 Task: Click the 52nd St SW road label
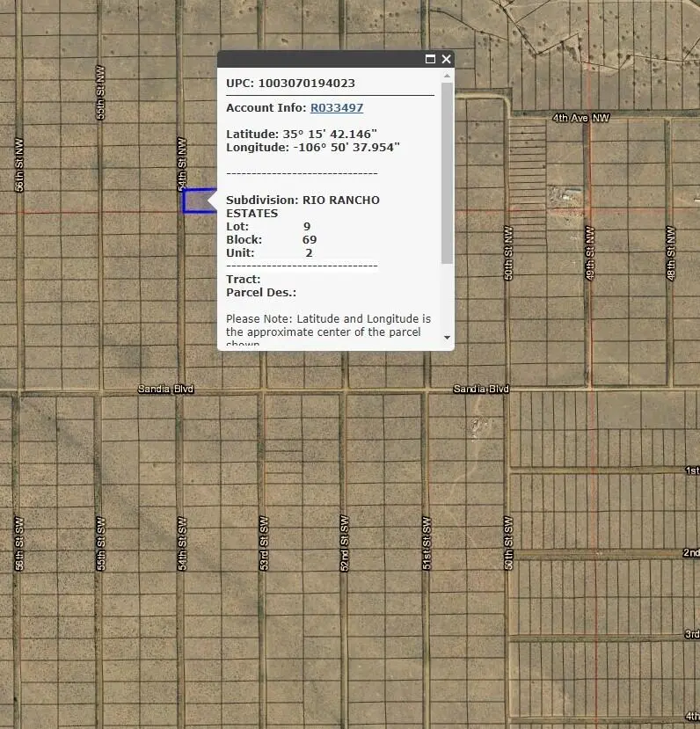(345, 543)
